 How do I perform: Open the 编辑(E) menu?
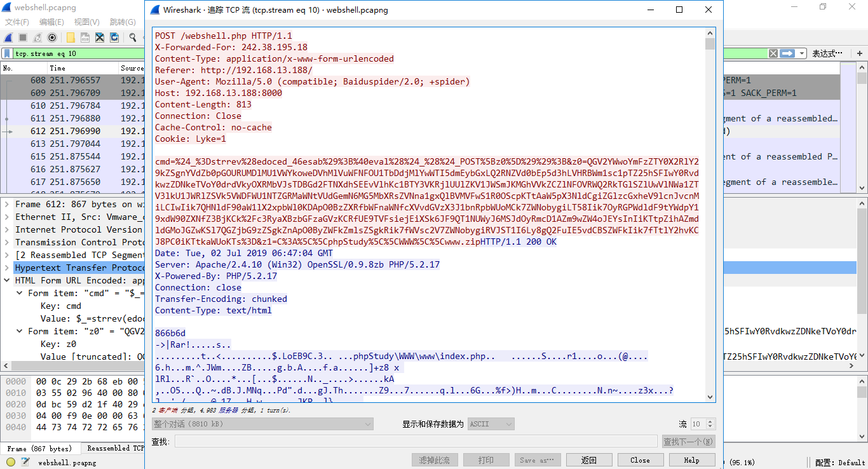51,22
